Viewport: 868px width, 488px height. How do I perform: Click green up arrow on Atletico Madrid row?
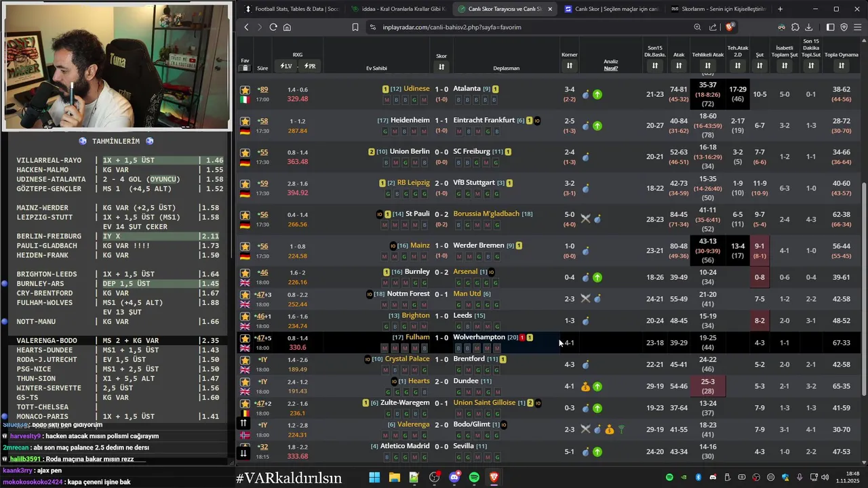tap(597, 452)
